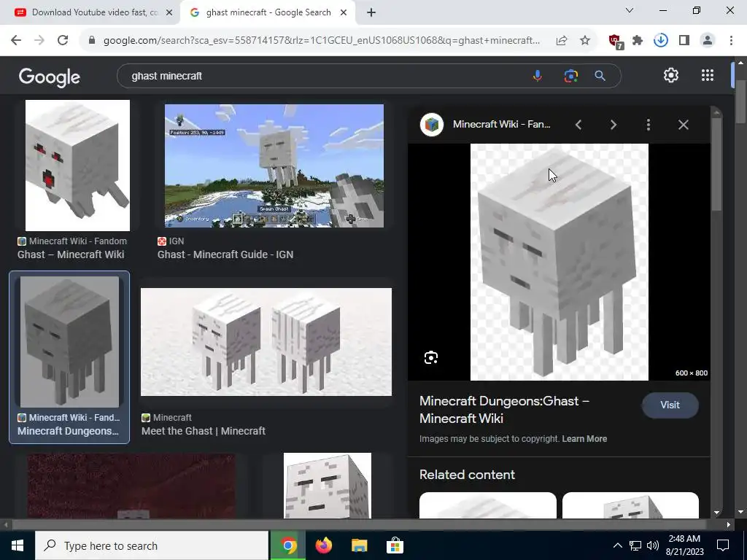Click the Visit button
The width and height of the screenshot is (747, 560).
click(x=670, y=405)
